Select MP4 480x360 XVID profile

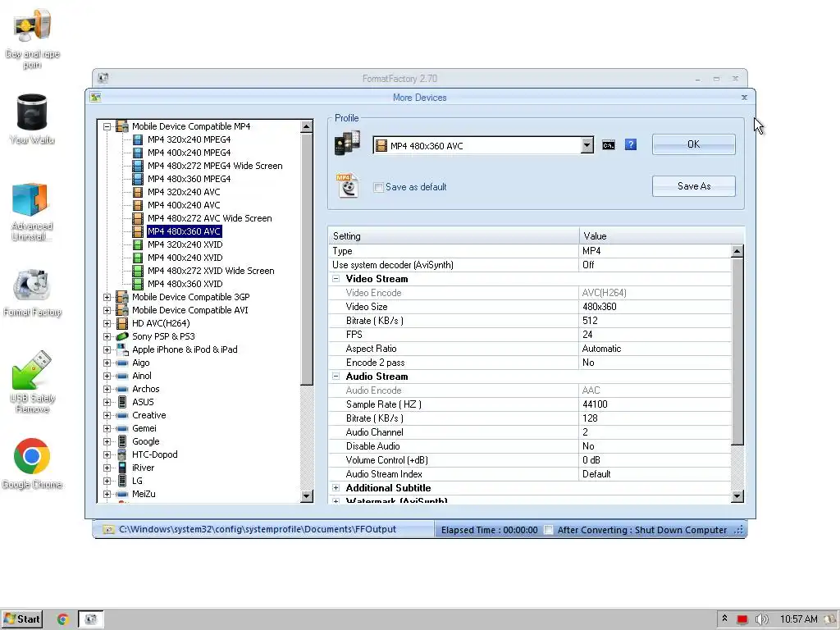[185, 284]
